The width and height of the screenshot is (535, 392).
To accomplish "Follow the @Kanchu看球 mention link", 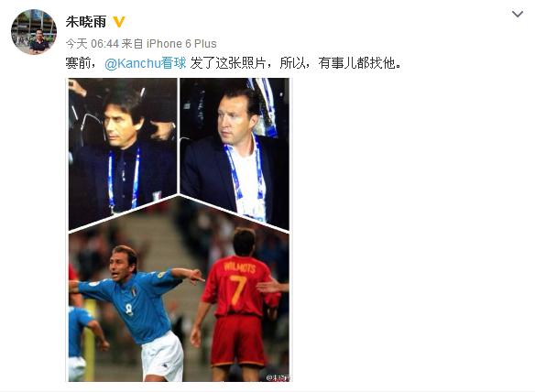I will coord(146,63).
